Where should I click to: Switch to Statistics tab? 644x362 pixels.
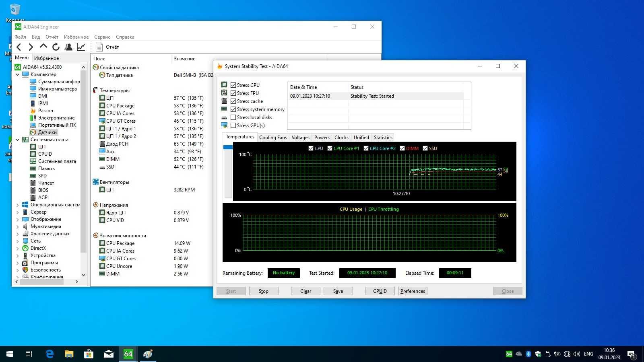[383, 138]
